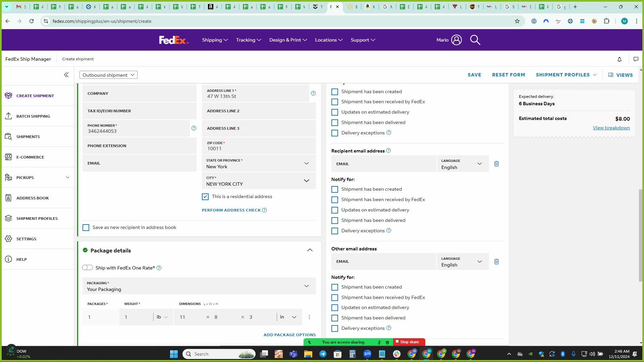Open recipient email Language dropdown
644x362 pixels.
click(x=463, y=164)
